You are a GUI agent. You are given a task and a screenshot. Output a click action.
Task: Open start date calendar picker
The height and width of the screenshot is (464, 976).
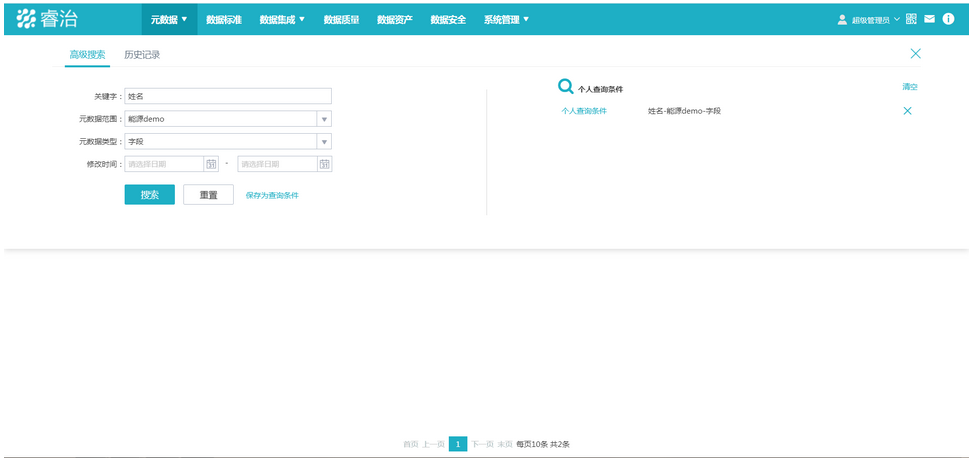(211, 164)
